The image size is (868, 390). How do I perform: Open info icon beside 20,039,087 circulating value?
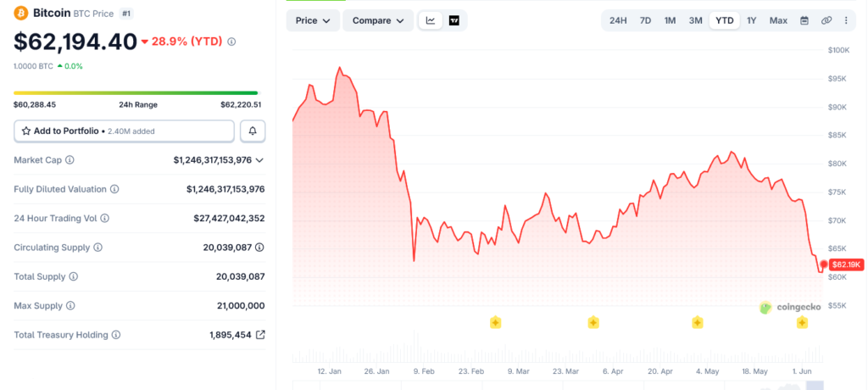pyautogui.click(x=259, y=247)
